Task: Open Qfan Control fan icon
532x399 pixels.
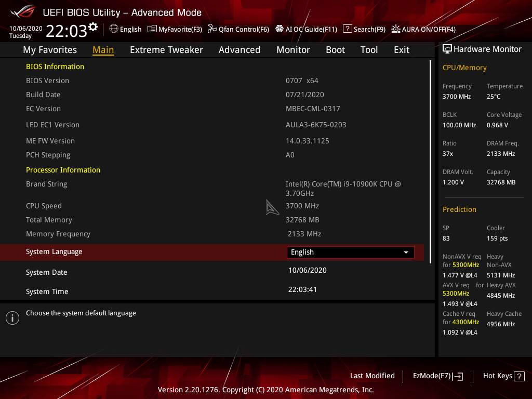Action: (212, 29)
